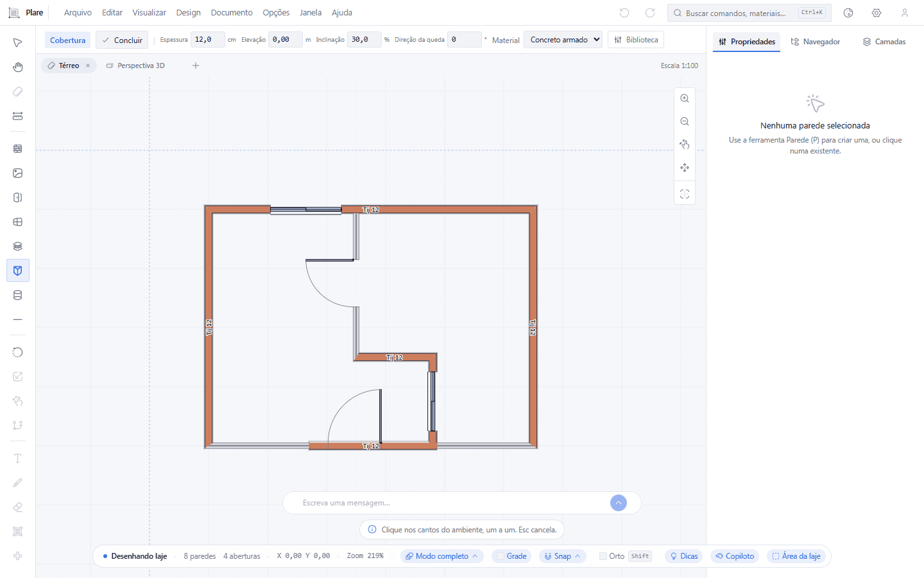Select the arrow selection tool

[18, 43]
